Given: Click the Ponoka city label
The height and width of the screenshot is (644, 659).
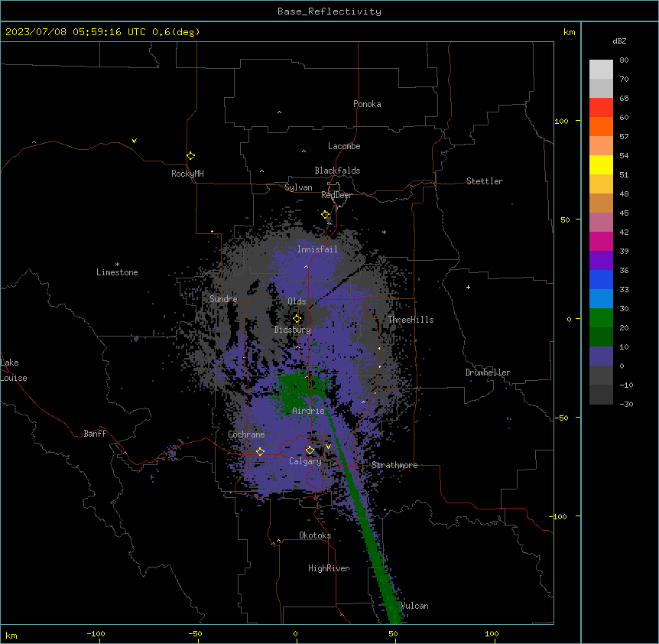Looking at the screenshot, I should (367, 104).
